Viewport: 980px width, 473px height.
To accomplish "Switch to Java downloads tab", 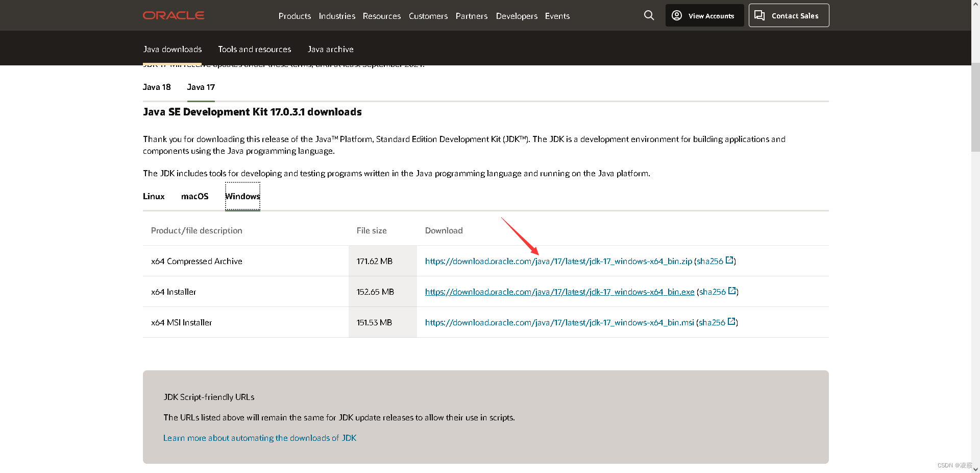I will [172, 49].
